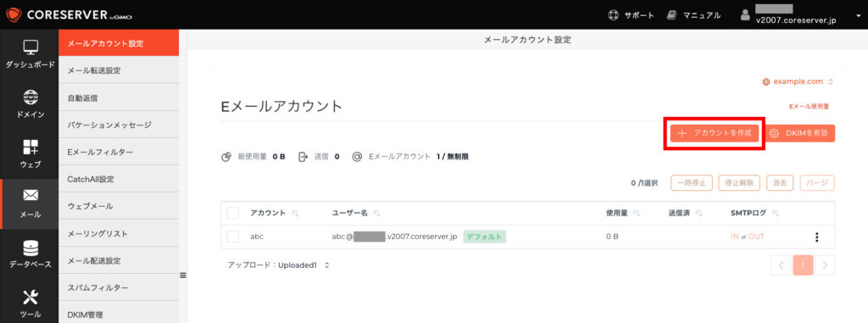Select CatchAll設定 menu item
The image size is (868, 323).
pos(119,179)
